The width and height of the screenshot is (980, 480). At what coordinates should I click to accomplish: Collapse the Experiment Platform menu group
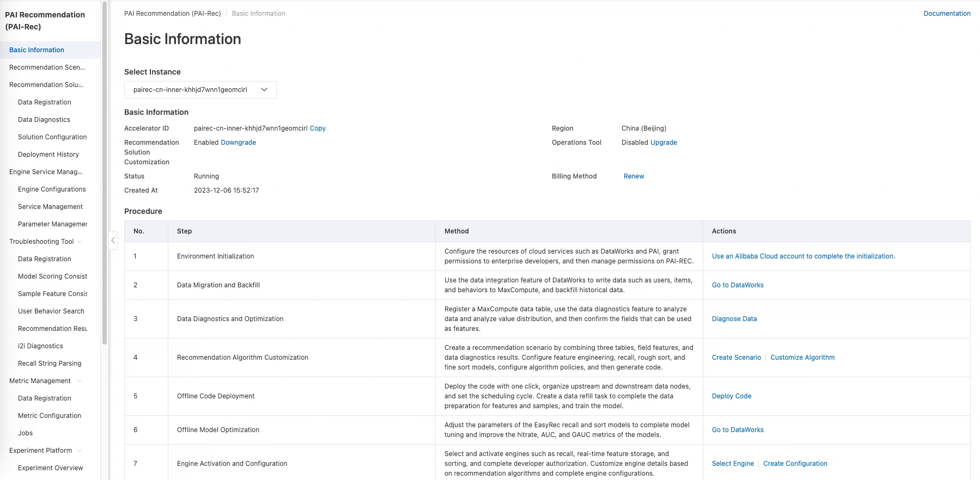(80, 451)
